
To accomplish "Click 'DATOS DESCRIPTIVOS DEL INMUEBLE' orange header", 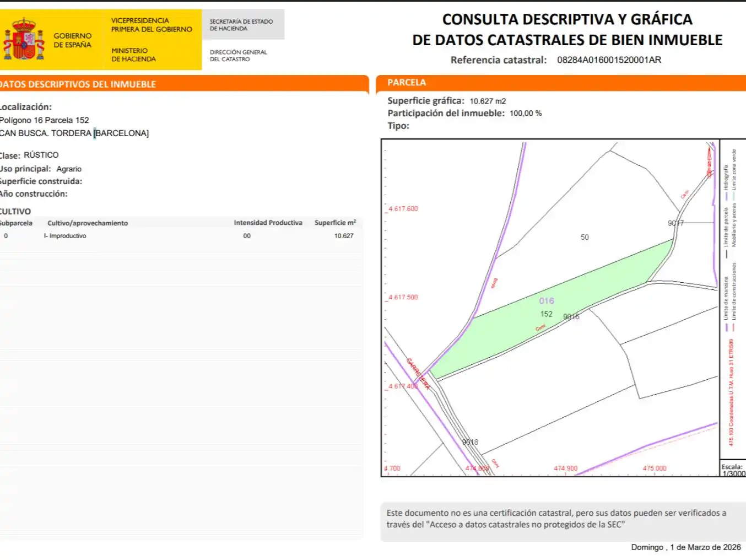I will click(78, 84).
